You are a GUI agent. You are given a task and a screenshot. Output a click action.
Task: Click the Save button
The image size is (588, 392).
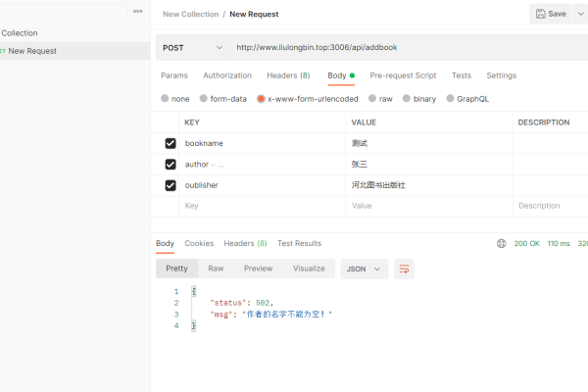(x=551, y=14)
